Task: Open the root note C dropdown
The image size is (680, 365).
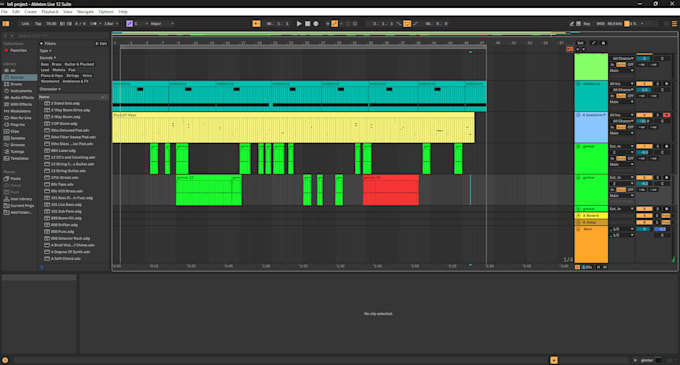Action: click(141, 24)
